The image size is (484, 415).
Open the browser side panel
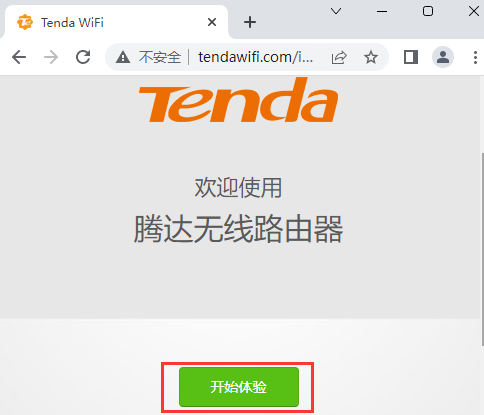(411, 57)
